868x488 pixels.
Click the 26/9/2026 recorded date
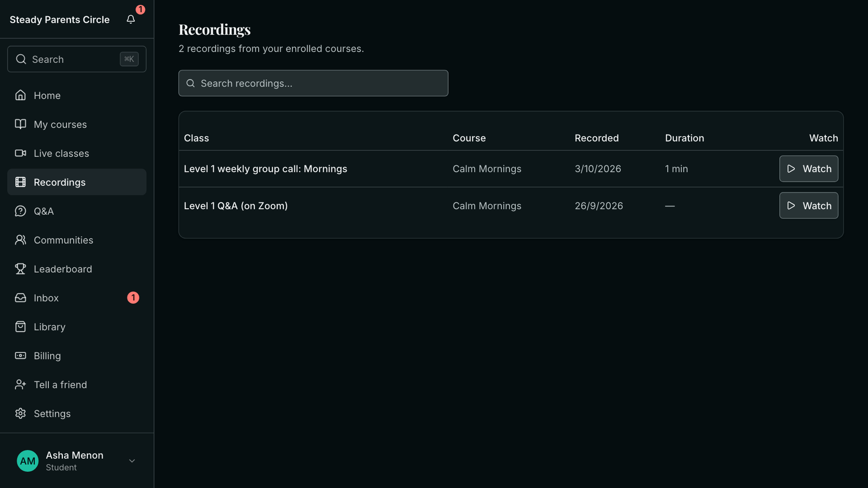pyautogui.click(x=599, y=206)
